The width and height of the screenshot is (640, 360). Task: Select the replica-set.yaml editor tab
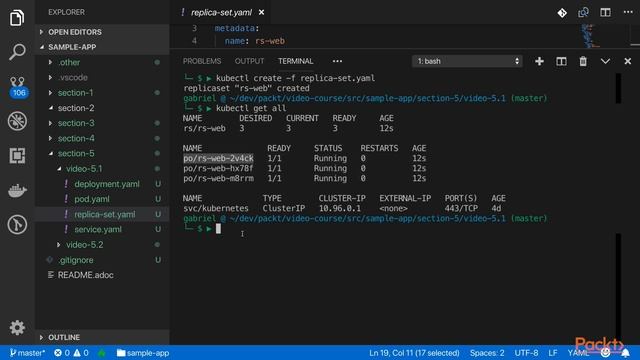(x=221, y=13)
